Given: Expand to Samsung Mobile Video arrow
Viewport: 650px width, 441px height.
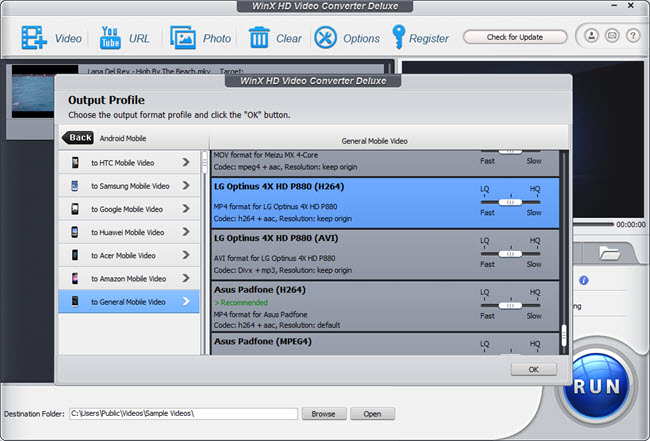Looking at the screenshot, I should [x=186, y=186].
